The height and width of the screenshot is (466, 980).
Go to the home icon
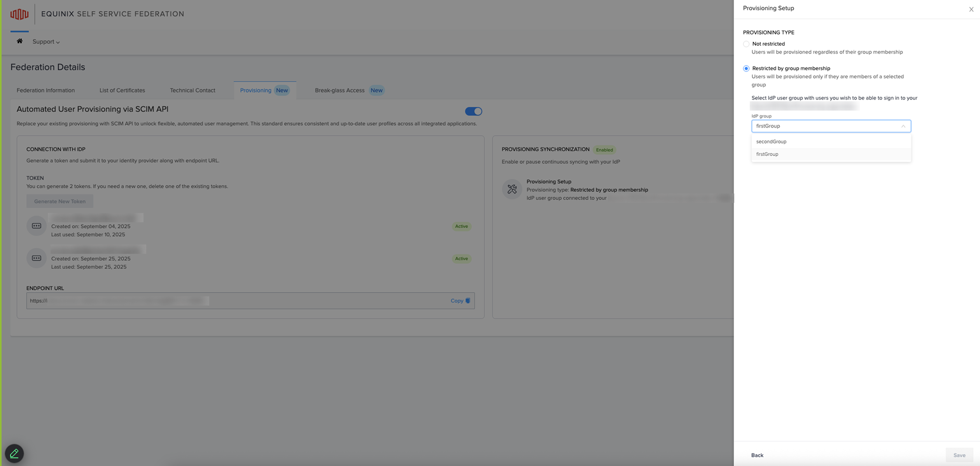[19, 41]
